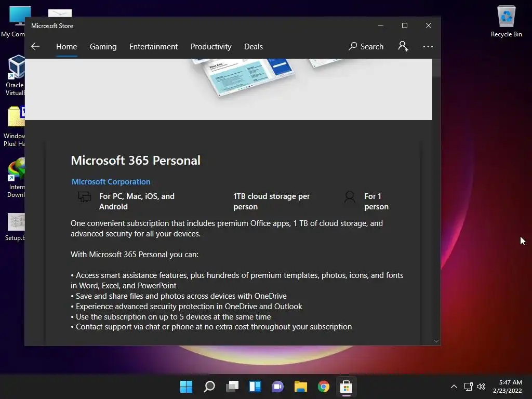The width and height of the screenshot is (532, 399).
Task: Click the "1TB cloud storage per person" text
Action: click(x=271, y=202)
